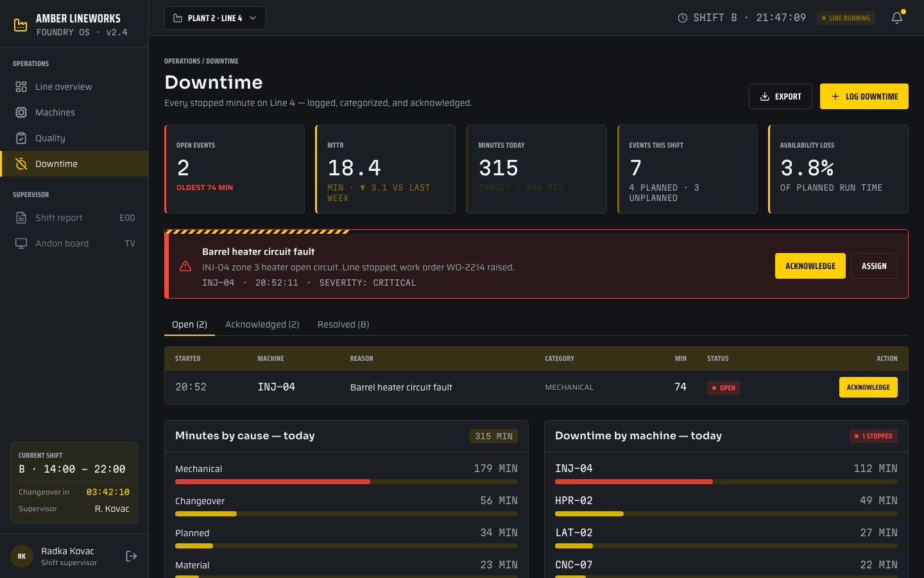Viewport: 924px width, 578px height.
Task: Click the Status column header
Action: pos(717,358)
